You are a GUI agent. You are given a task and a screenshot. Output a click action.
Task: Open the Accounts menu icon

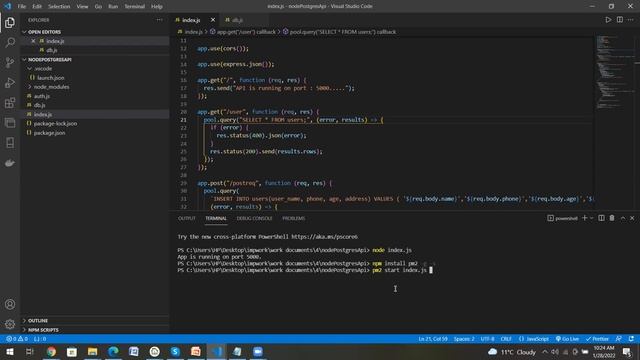10,304
